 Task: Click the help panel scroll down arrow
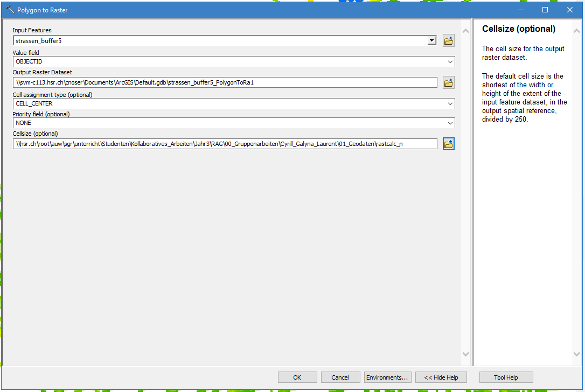coord(577,354)
